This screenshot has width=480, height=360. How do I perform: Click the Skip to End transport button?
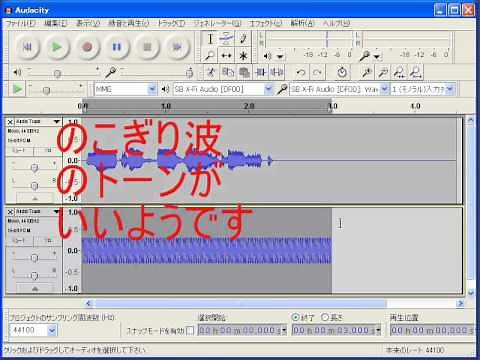[x=177, y=47]
